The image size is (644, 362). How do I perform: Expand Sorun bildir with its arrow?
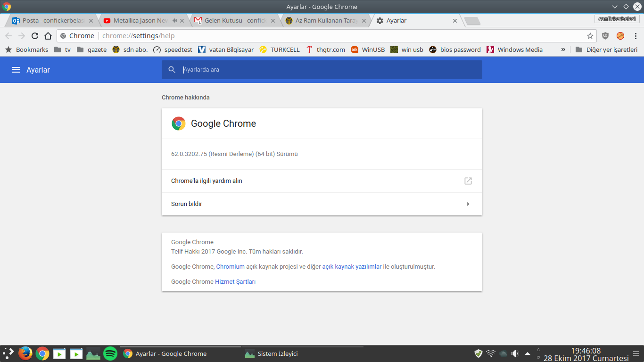click(x=468, y=204)
